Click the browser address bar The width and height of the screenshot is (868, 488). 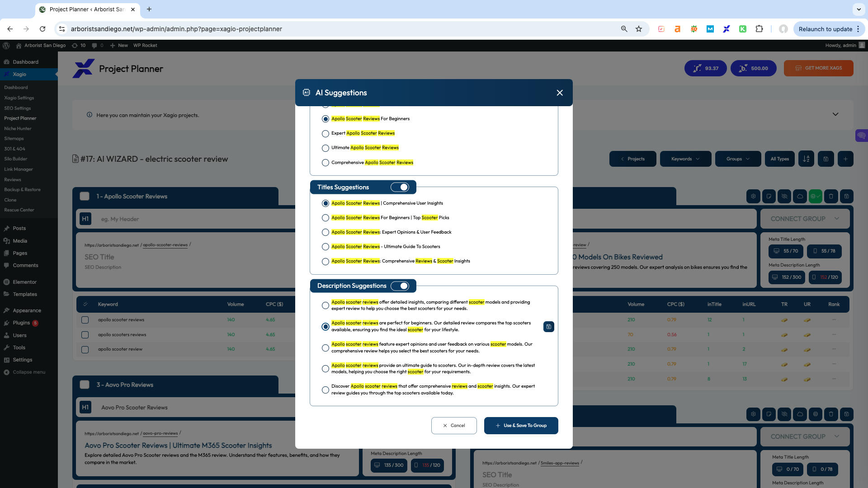tap(344, 29)
